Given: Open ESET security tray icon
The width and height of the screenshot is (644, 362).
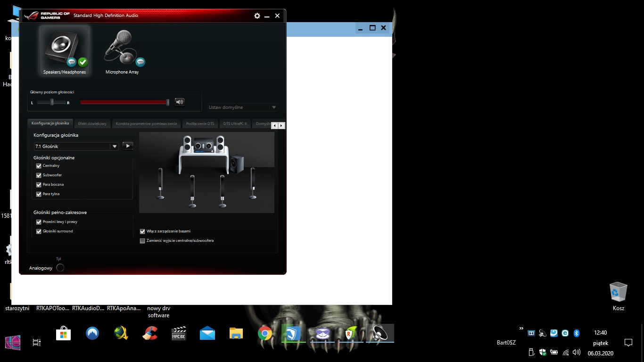Looking at the screenshot, I should pos(565,333).
